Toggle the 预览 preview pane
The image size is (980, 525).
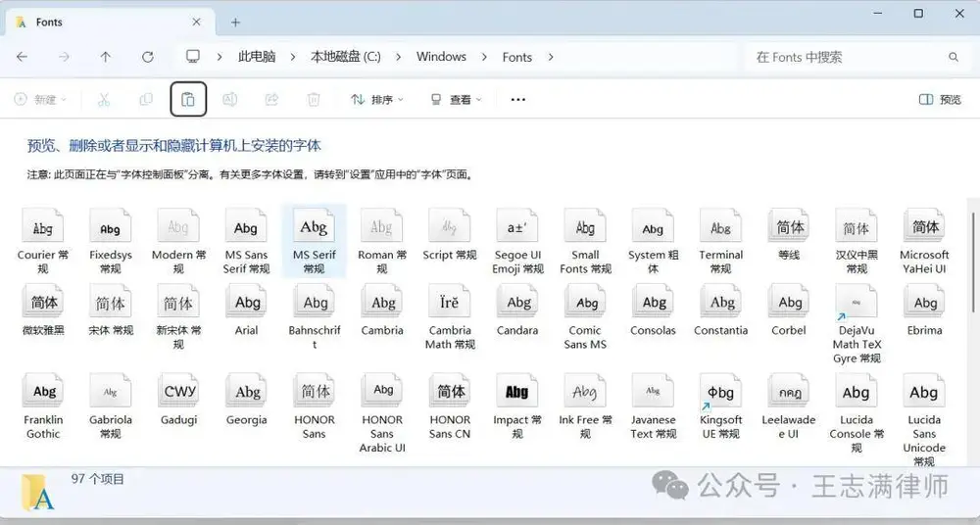coord(941,99)
